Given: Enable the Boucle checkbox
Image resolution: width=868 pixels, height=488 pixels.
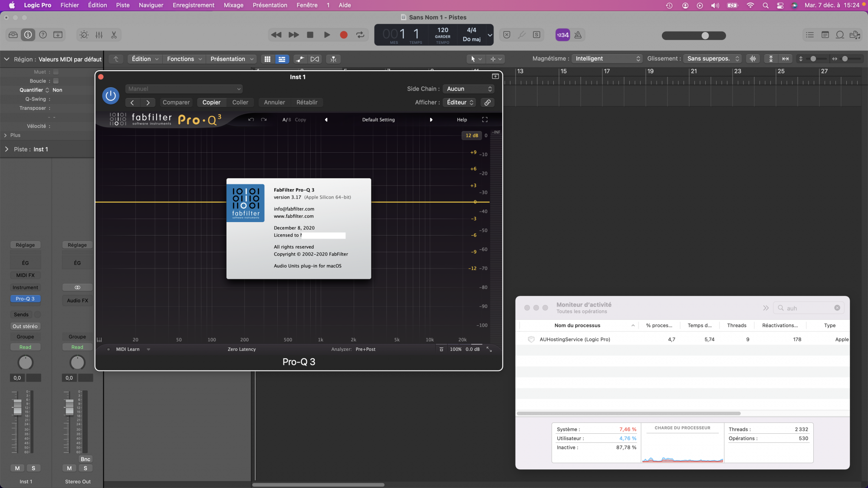Looking at the screenshot, I should (x=56, y=81).
